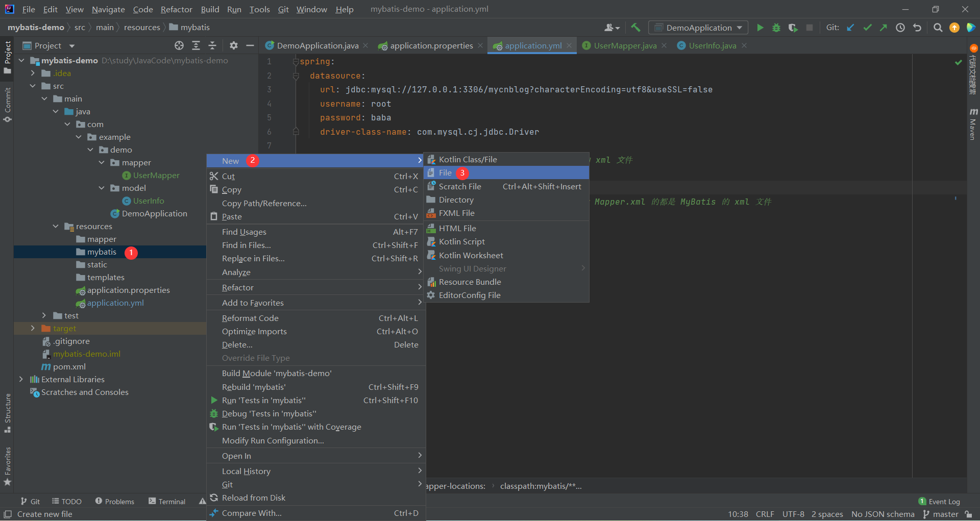Select File in the New submenu
The height and width of the screenshot is (521, 980).
506,172
